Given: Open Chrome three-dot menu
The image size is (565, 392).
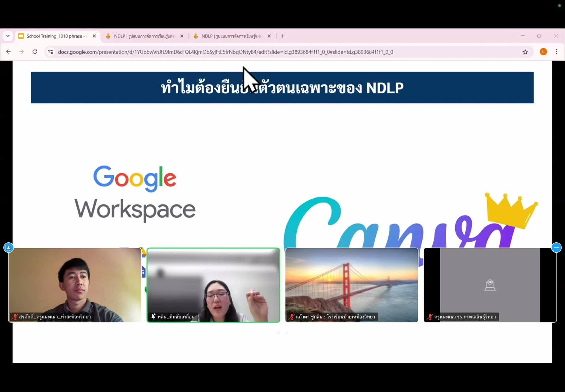Looking at the screenshot, I should (557, 52).
